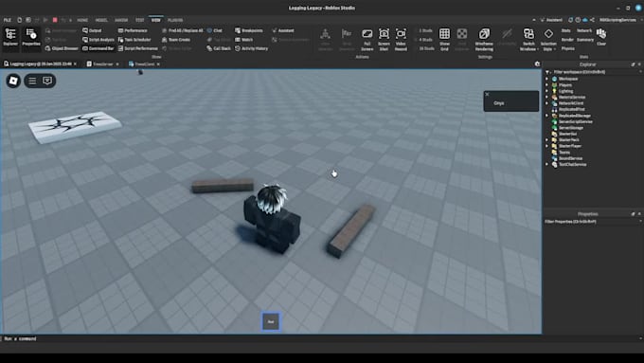Open the Breakpoints window
This screenshot has width=644, height=363.
(x=248, y=30)
